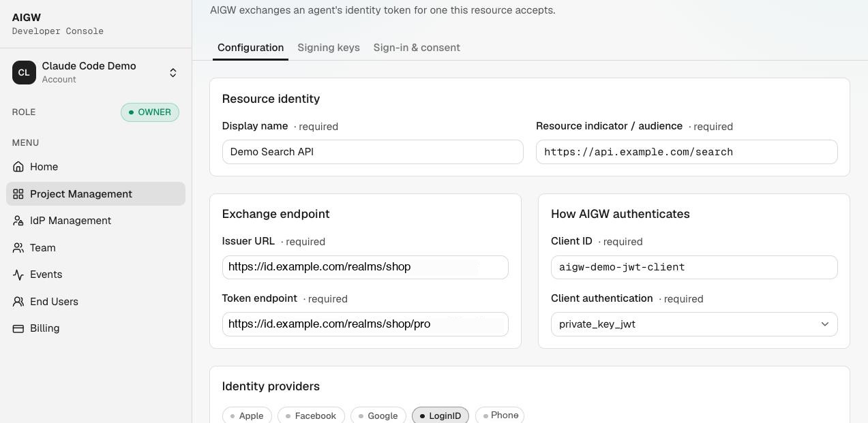Open the Events menu item
The image size is (868, 423).
click(95, 275)
